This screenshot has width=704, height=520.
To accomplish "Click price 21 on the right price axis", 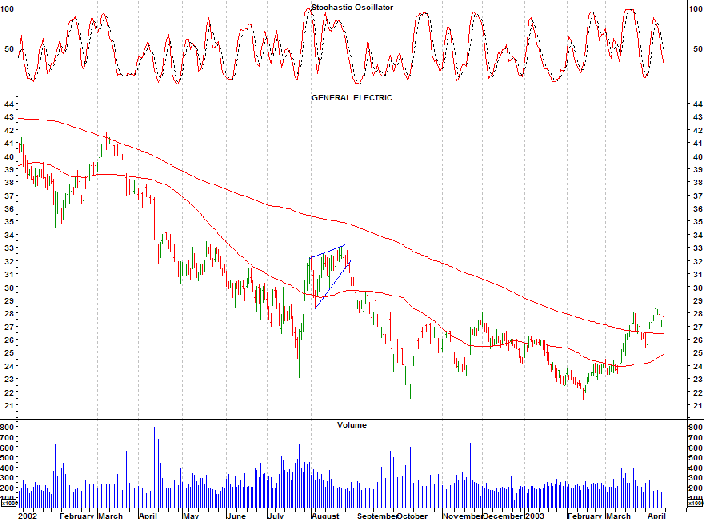I will [697, 405].
